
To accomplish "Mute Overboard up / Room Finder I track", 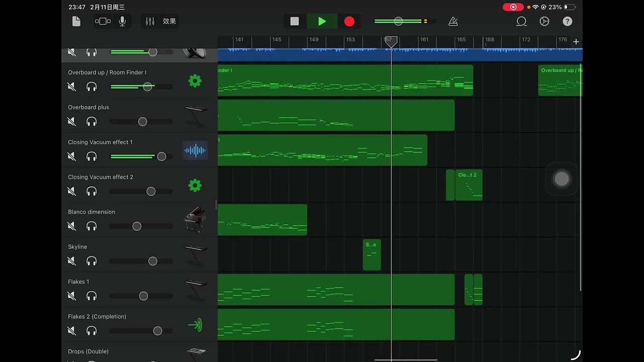I will point(71,87).
